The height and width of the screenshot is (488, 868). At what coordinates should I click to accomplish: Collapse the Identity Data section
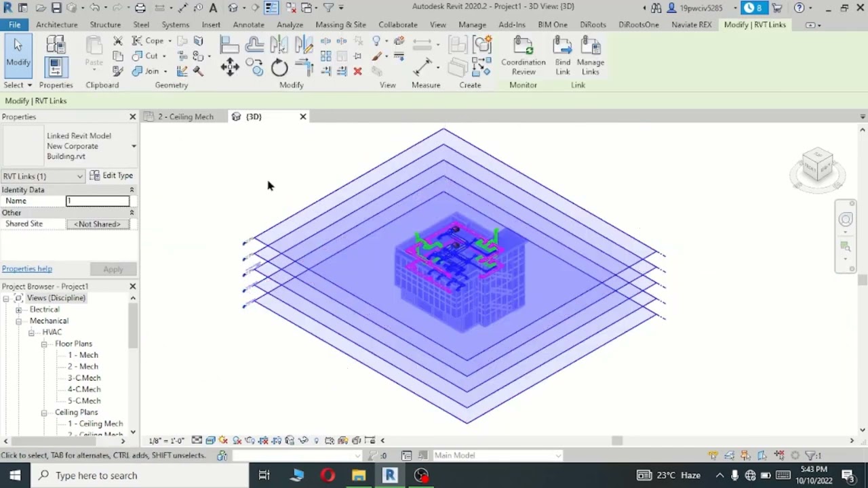click(x=132, y=190)
